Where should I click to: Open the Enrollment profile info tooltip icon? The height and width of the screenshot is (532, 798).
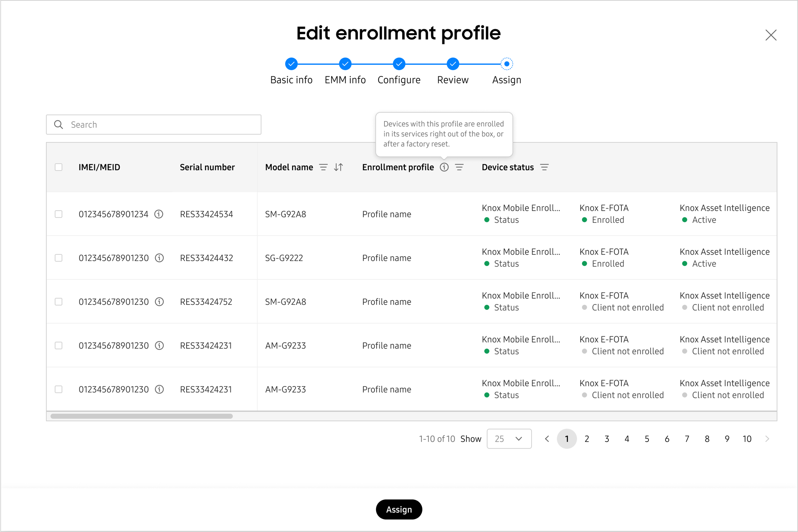point(444,167)
